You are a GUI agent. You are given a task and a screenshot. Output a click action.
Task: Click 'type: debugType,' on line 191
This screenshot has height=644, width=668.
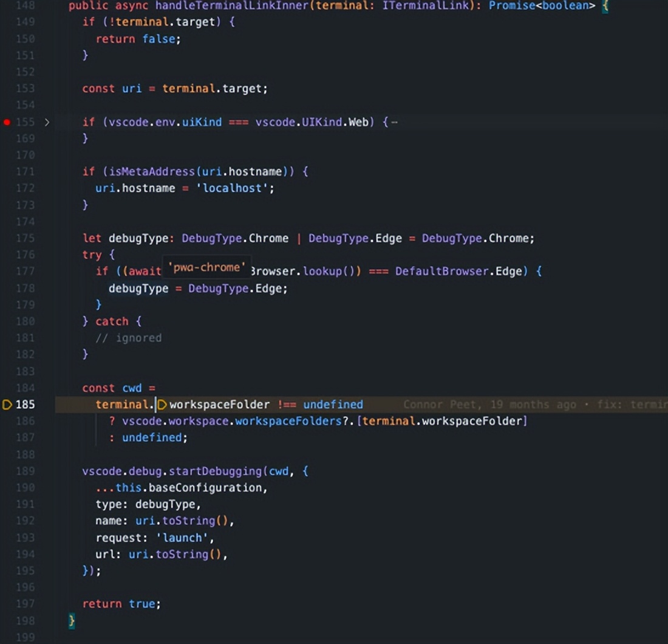tap(148, 505)
